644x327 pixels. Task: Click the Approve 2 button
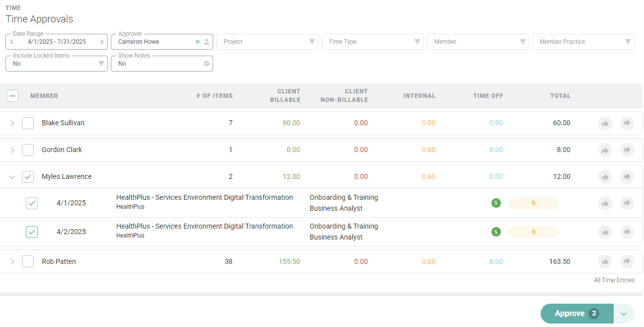tap(577, 314)
